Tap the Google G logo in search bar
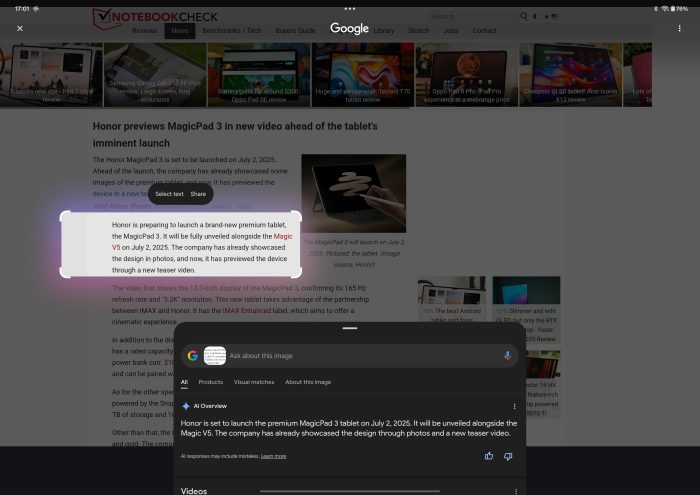Image resolution: width=700 pixels, height=495 pixels. coord(192,355)
